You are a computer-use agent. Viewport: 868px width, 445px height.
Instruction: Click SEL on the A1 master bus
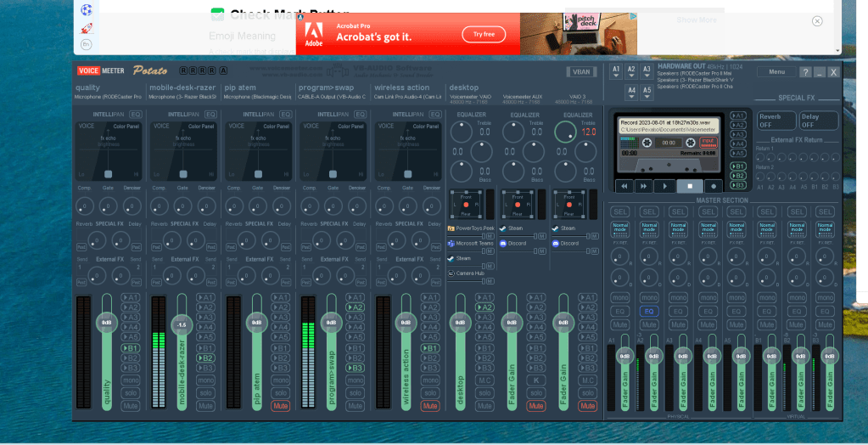coord(620,211)
